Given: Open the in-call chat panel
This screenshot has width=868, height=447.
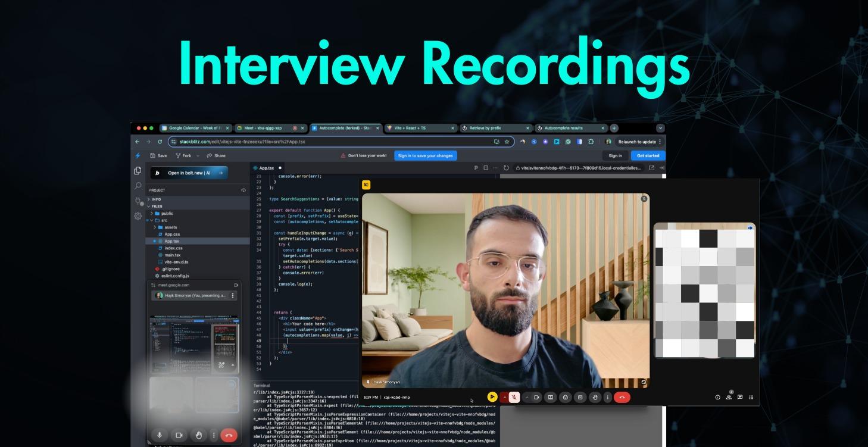Looking at the screenshot, I should click(x=740, y=396).
